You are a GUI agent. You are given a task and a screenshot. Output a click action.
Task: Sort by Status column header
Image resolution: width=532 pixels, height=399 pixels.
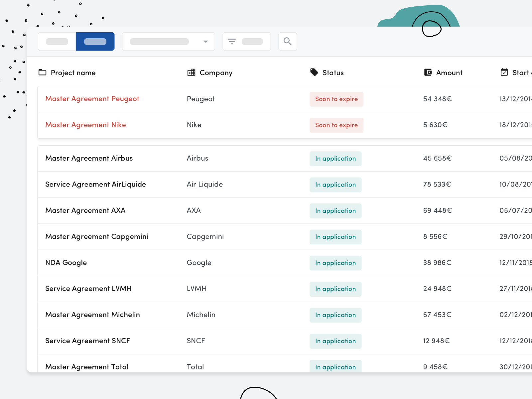pyautogui.click(x=333, y=73)
